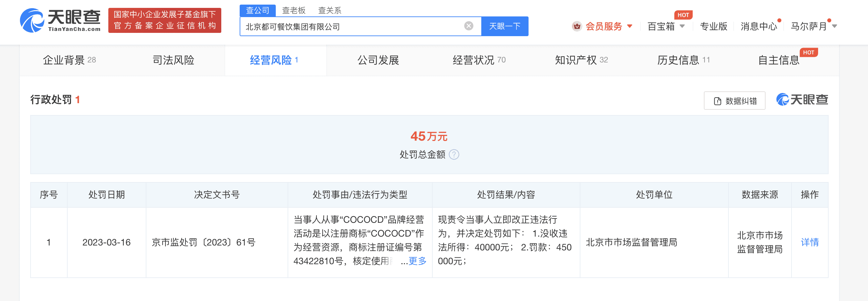
Task: Go to the 知识产权 tab
Action: pyautogui.click(x=581, y=60)
